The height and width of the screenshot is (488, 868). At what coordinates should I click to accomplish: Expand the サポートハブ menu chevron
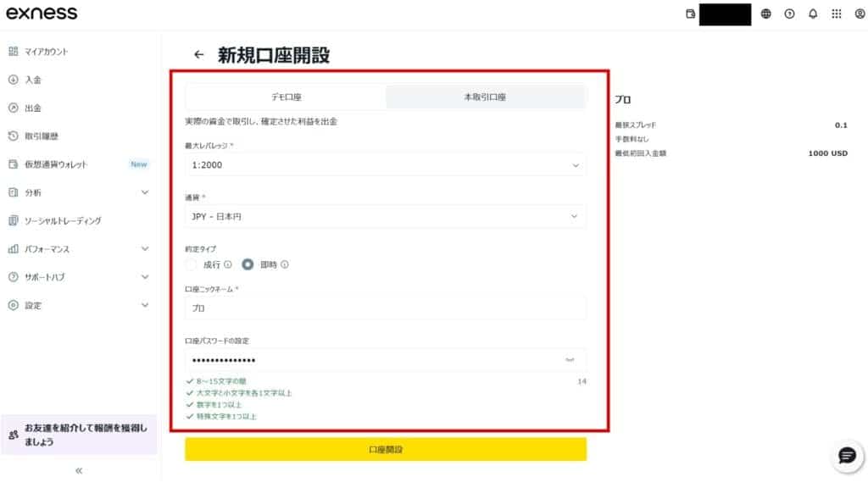(x=145, y=277)
